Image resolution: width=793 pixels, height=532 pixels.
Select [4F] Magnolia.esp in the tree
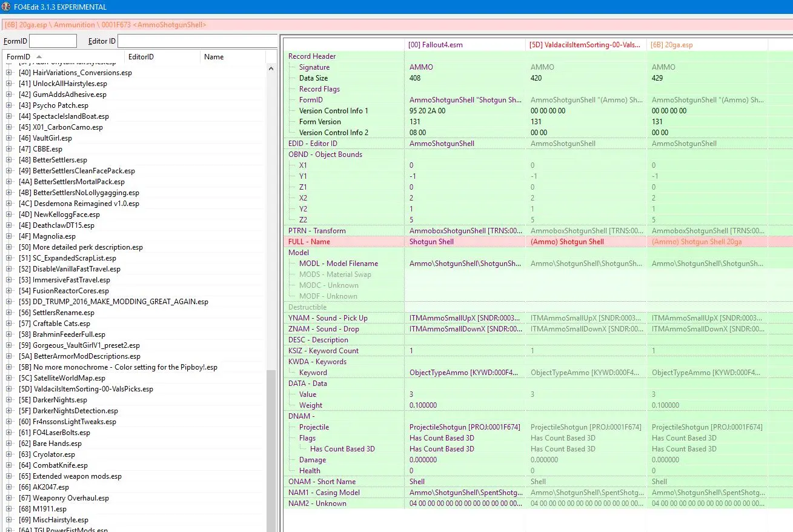coord(47,236)
